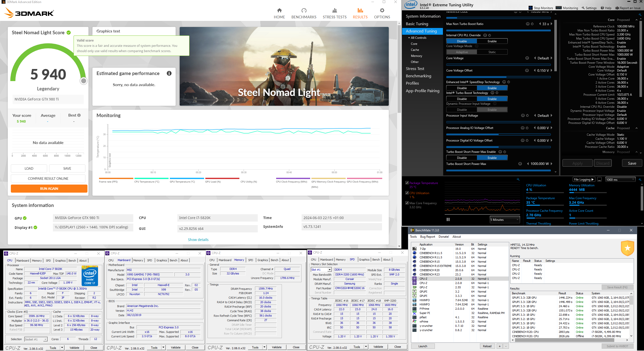Select Stress Test in XTU sidebar
Screen dimensions: 644x351
415,69
